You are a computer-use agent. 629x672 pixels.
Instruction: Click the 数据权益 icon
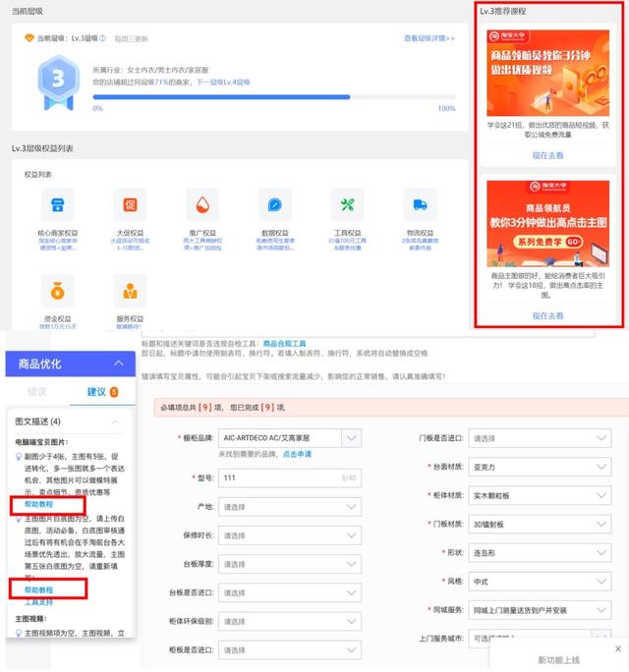[x=275, y=205]
